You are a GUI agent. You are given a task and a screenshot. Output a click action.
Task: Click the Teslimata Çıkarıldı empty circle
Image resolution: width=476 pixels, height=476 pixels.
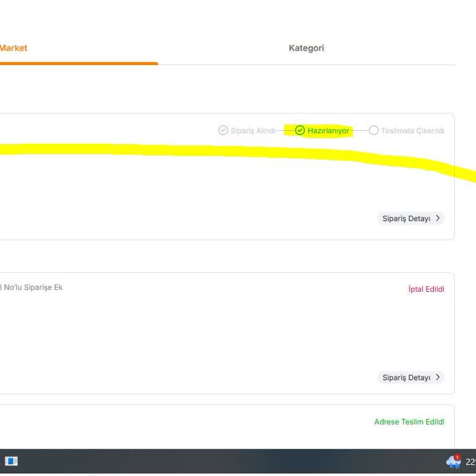[373, 130]
